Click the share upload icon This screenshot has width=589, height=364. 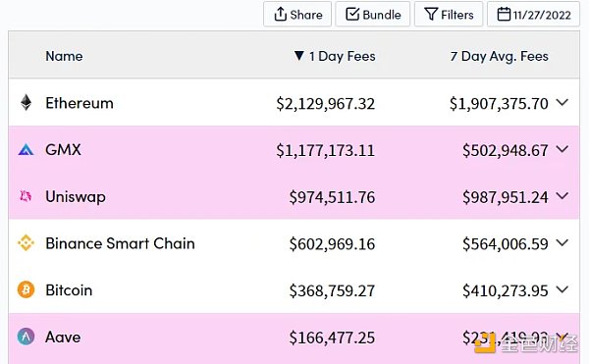pyautogui.click(x=280, y=15)
